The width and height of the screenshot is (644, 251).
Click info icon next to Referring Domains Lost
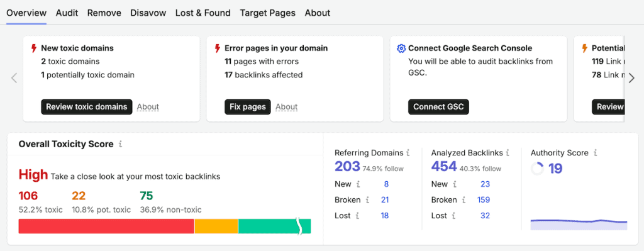357,216
